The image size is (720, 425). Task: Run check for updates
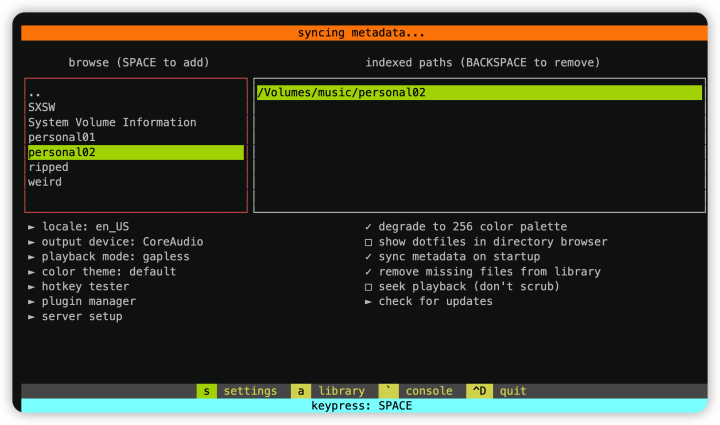click(x=429, y=302)
